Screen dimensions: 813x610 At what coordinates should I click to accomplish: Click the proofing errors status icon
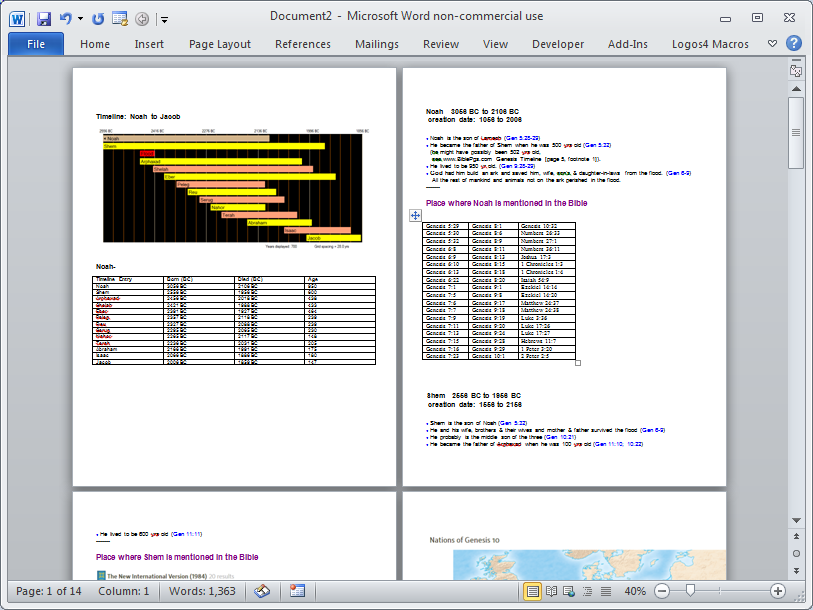pos(262,591)
